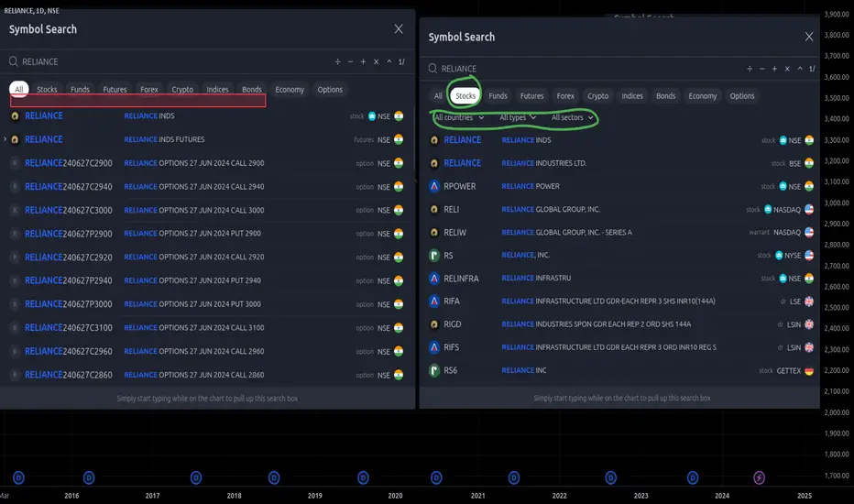Insert multiply operator in right search
The image size is (854, 504).
[x=787, y=69]
